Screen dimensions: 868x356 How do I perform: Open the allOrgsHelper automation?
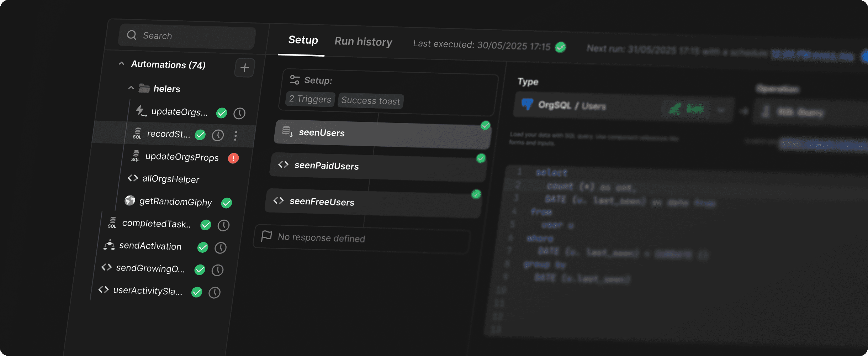tap(171, 179)
